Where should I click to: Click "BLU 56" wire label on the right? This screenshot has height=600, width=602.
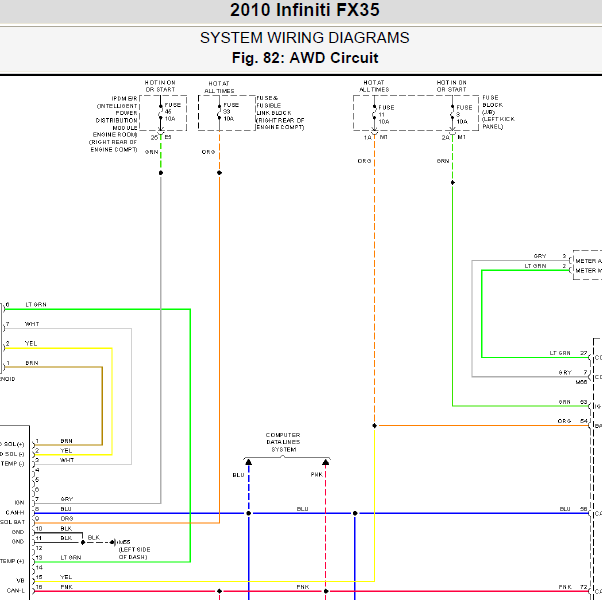pyautogui.click(x=574, y=509)
